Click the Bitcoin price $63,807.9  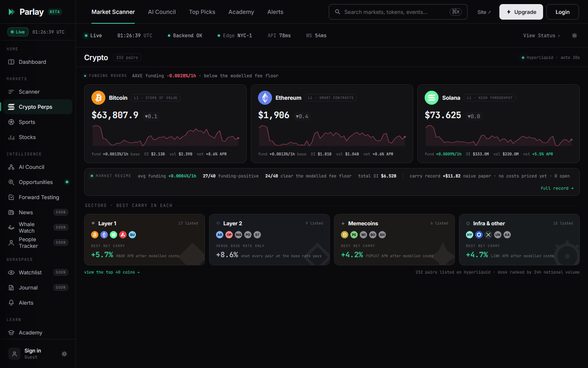coord(115,115)
